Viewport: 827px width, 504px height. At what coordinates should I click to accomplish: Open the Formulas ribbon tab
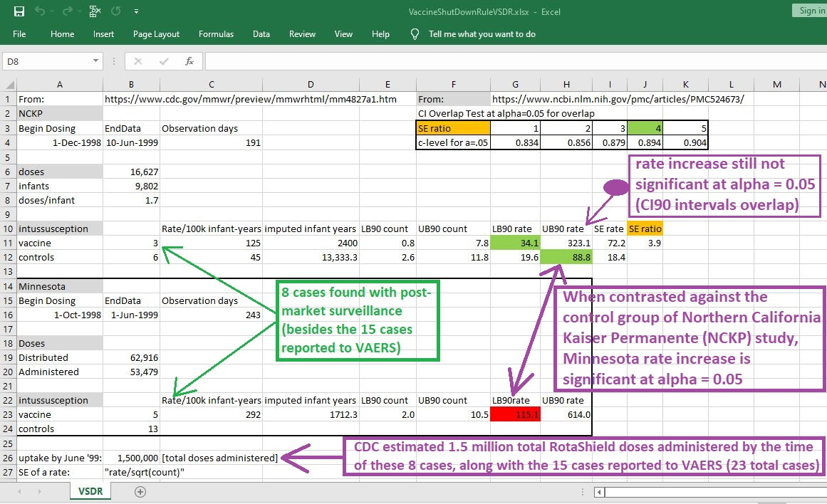point(217,34)
